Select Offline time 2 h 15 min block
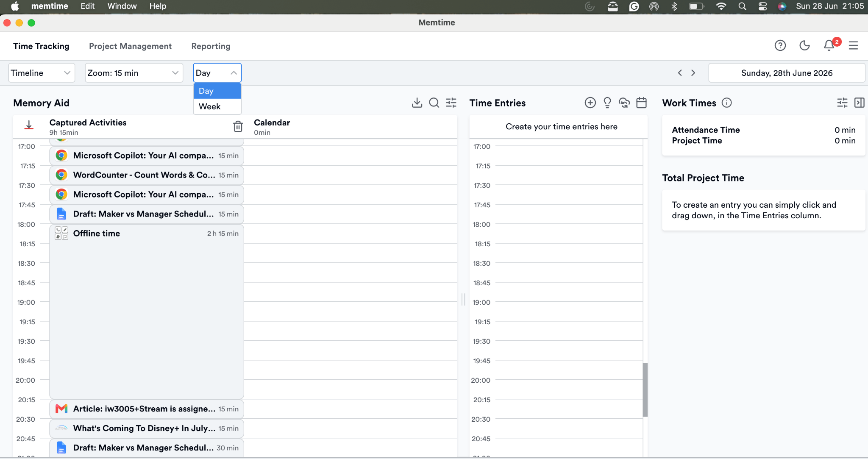This screenshot has width=868, height=459. click(x=147, y=312)
